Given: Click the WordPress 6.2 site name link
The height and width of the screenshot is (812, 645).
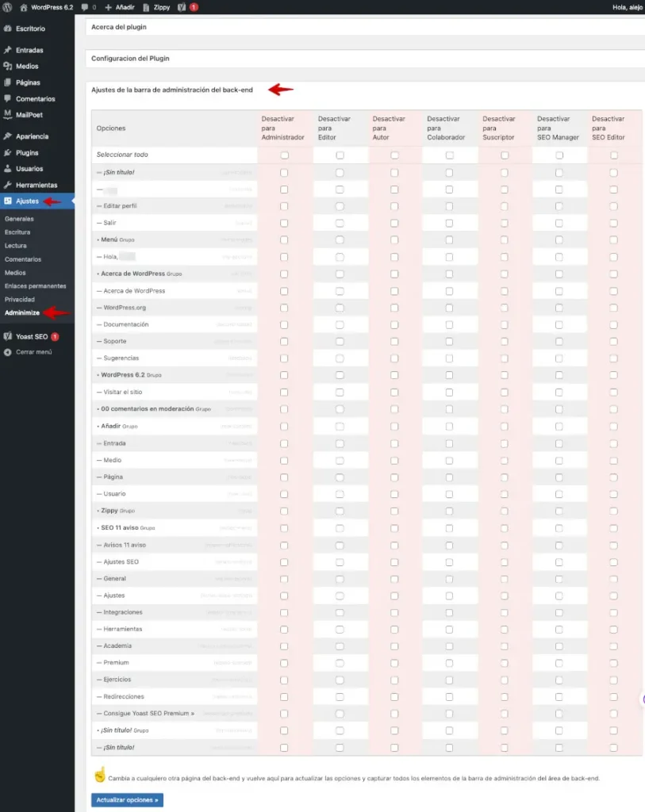Looking at the screenshot, I should click(x=52, y=7).
